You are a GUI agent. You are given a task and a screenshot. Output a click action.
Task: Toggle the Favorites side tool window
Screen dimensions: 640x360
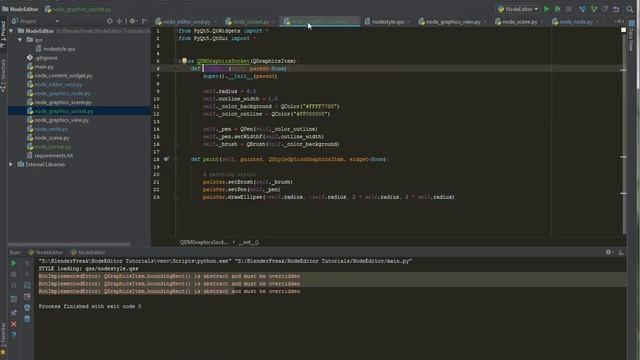[x=3, y=339]
